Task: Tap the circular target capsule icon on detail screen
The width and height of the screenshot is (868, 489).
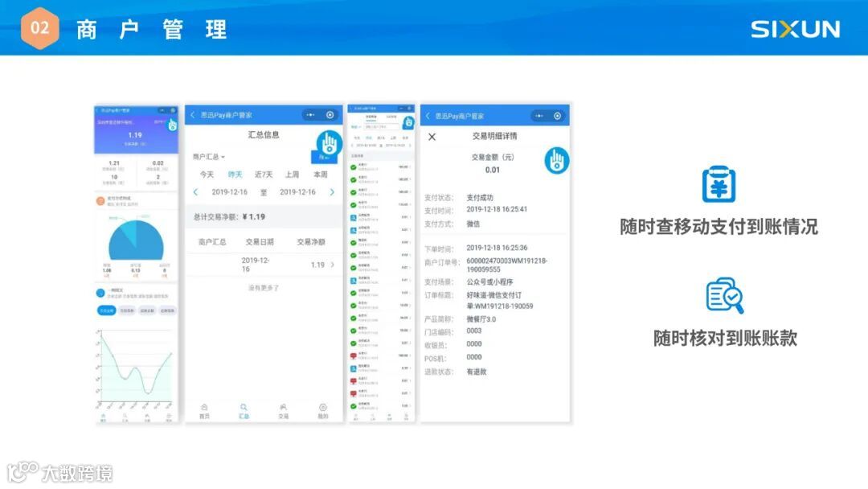Action: point(558,116)
